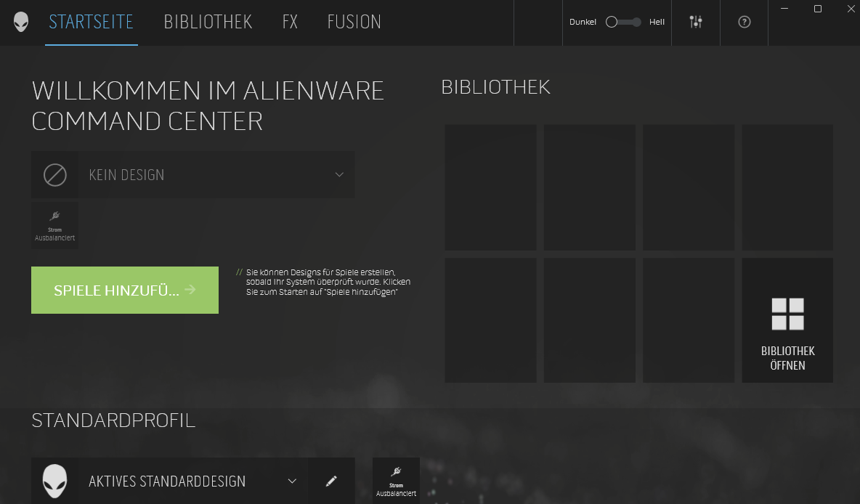Image resolution: width=860 pixels, height=504 pixels.
Task: Open library via Bibliothek Öffnen tile
Action: tap(787, 320)
